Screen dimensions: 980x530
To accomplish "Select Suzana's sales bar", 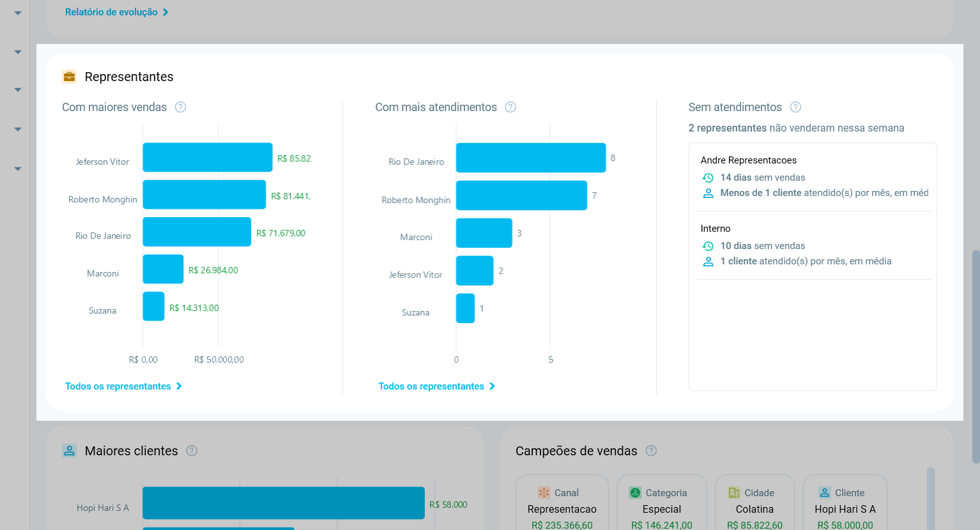I will coord(153,307).
